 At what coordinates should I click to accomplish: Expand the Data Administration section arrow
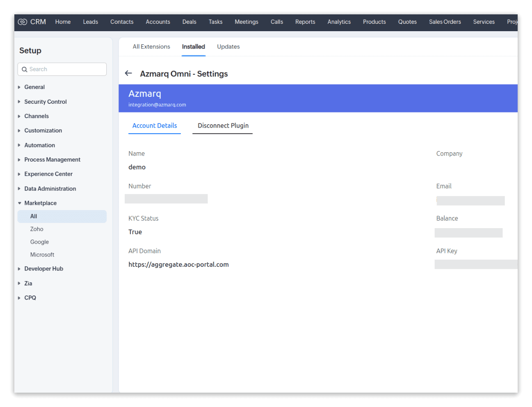point(19,189)
